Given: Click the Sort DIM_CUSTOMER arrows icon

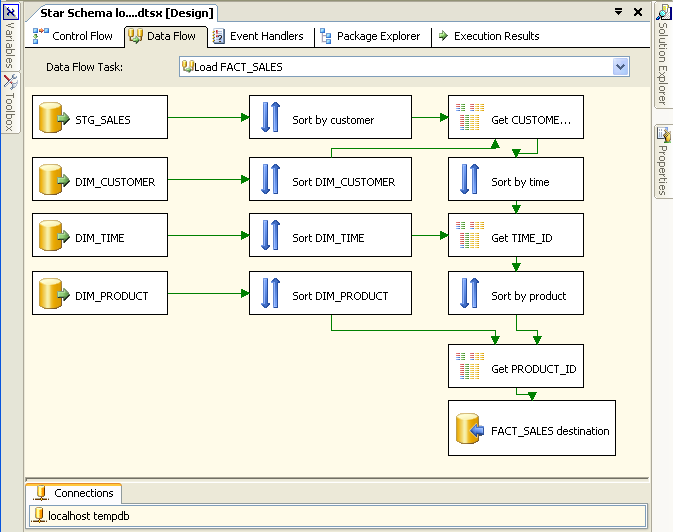Looking at the screenshot, I should coord(270,179).
